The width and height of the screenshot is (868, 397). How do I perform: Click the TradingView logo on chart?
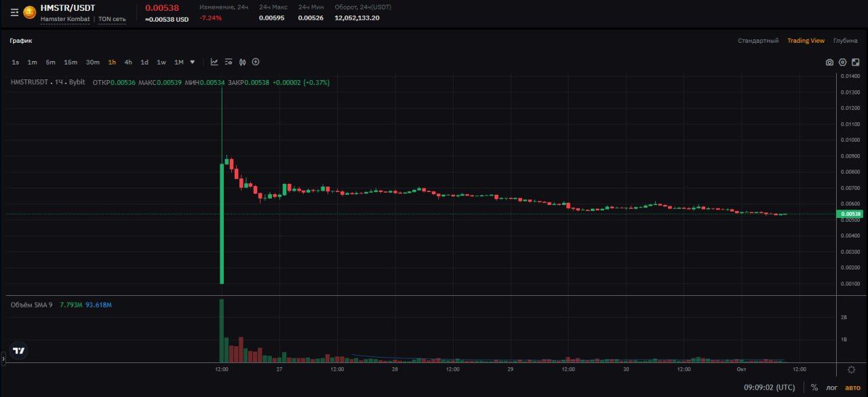pyautogui.click(x=19, y=352)
